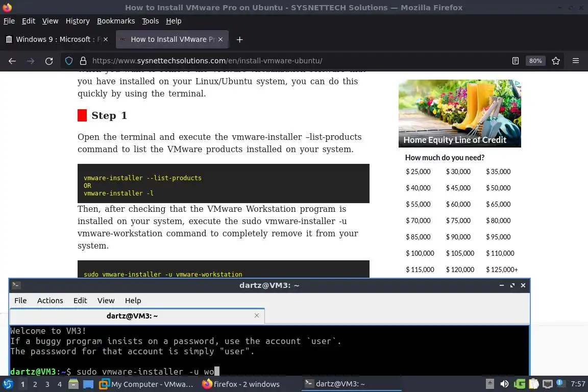Choose $ 100,000 loan amount
Viewport: 588px width, 392px height.
coord(420,254)
